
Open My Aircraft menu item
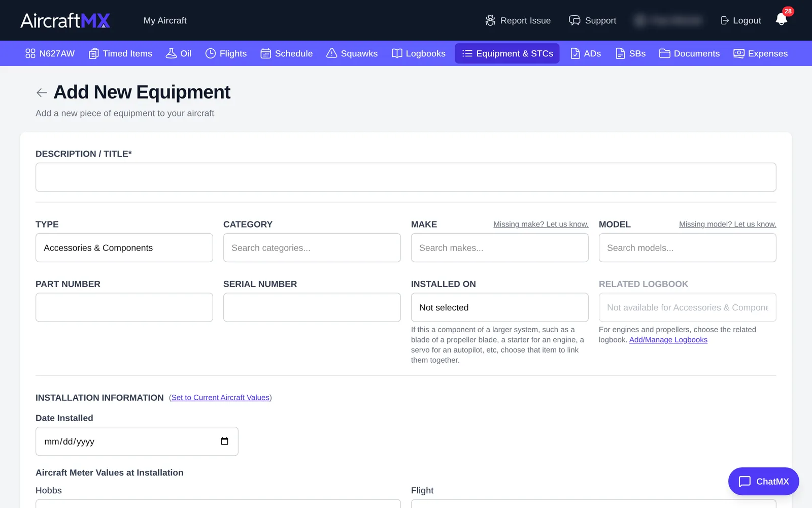coord(165,20)
